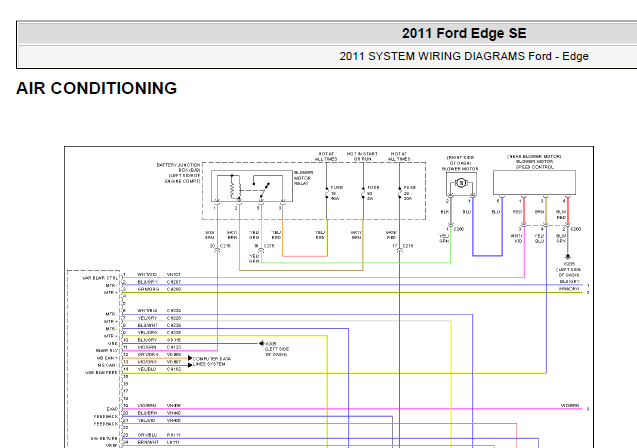Screen dimensions: 637x448
Task: Click "VIO/GRN" wire label on pin 11
Action: (147, 347)
